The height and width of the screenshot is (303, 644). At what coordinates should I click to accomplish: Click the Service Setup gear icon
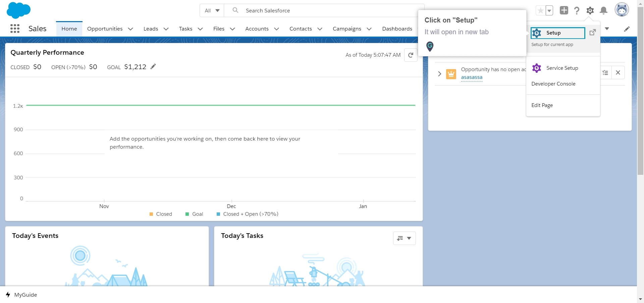pos(537,68)
